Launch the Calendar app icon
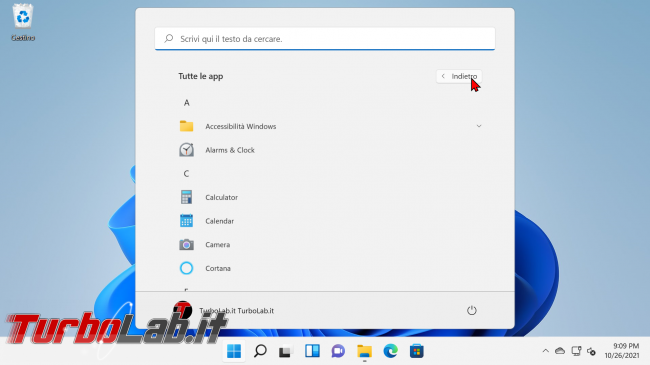 tap(187, 221)
